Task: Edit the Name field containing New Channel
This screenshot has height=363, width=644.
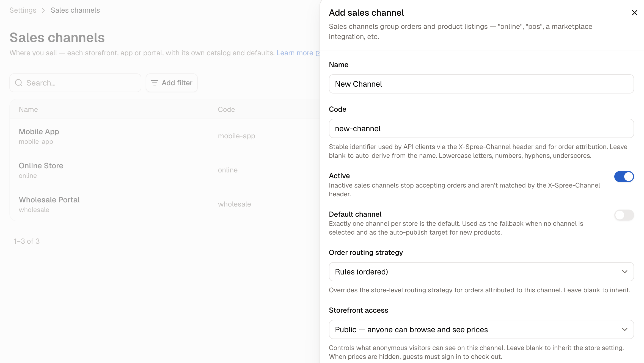Action: click(481, 84)
